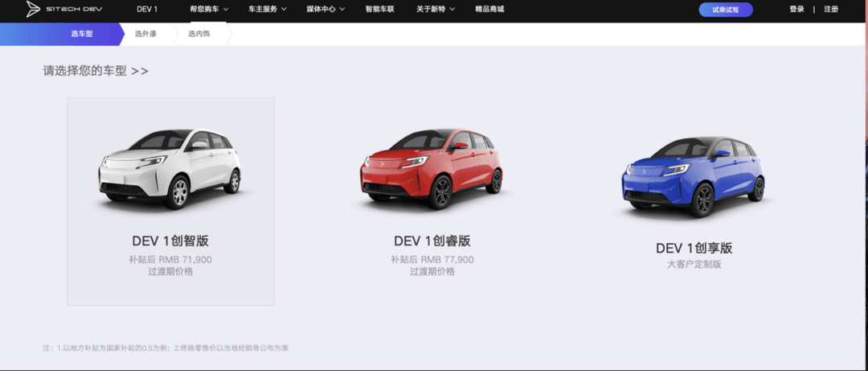This screenshot has width=868, height=371.
Task: Go to 智能车联 page
Action: (379, 10)
